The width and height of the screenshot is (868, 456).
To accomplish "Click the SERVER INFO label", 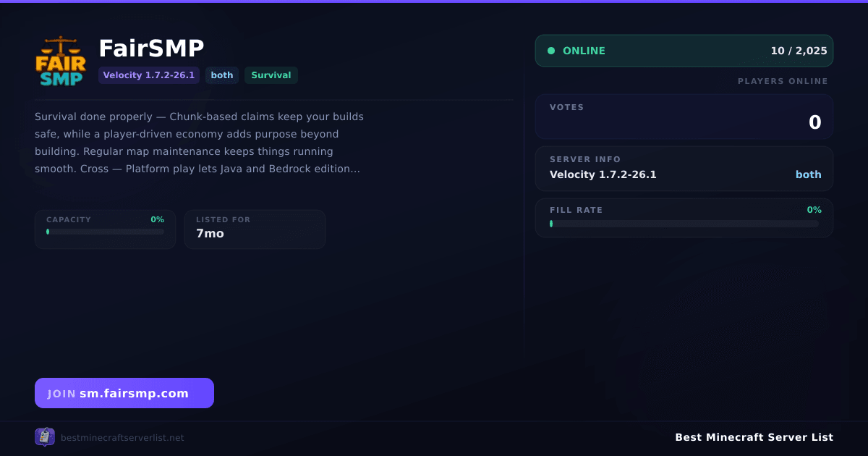I will [x=585, y=159].
